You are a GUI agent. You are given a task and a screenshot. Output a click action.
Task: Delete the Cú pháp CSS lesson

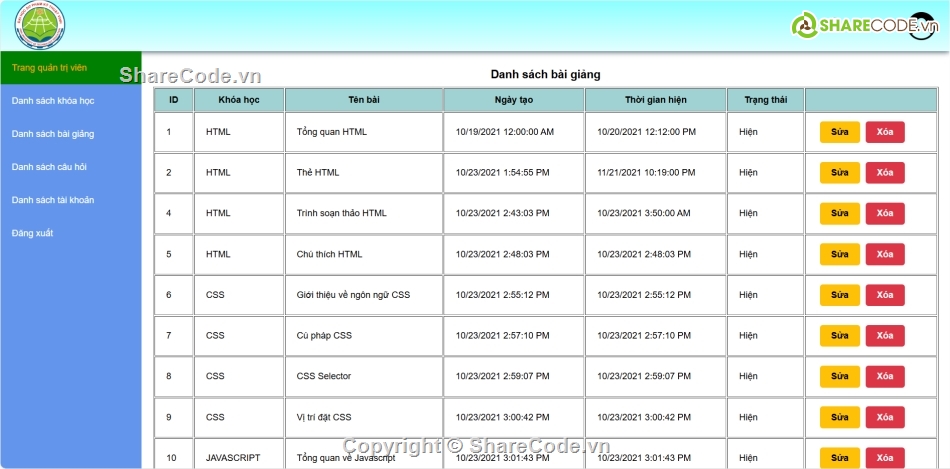coord(885,336)
